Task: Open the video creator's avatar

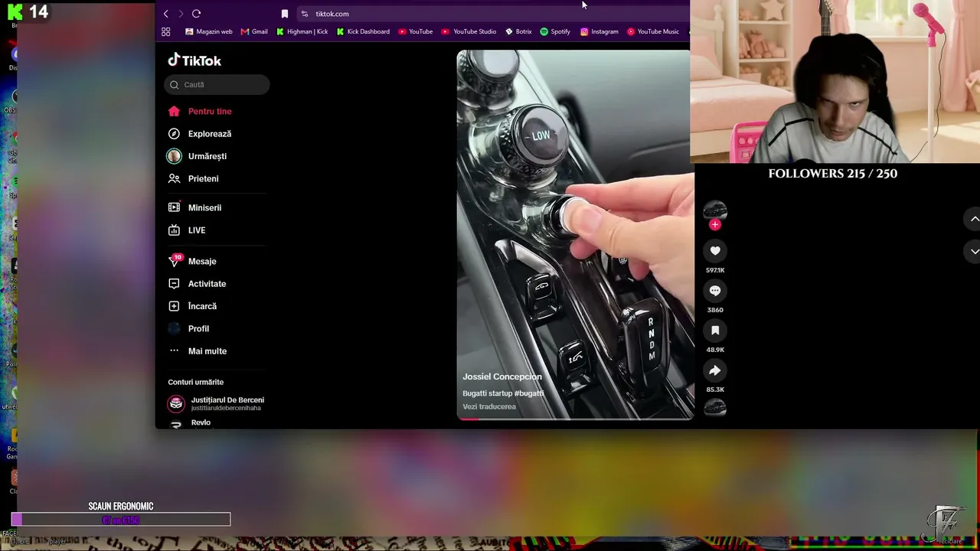Action: pyautogui.click(x=715, y=210)
